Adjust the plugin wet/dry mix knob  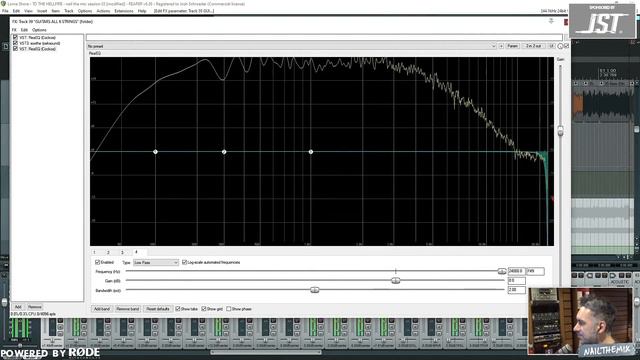560,46
